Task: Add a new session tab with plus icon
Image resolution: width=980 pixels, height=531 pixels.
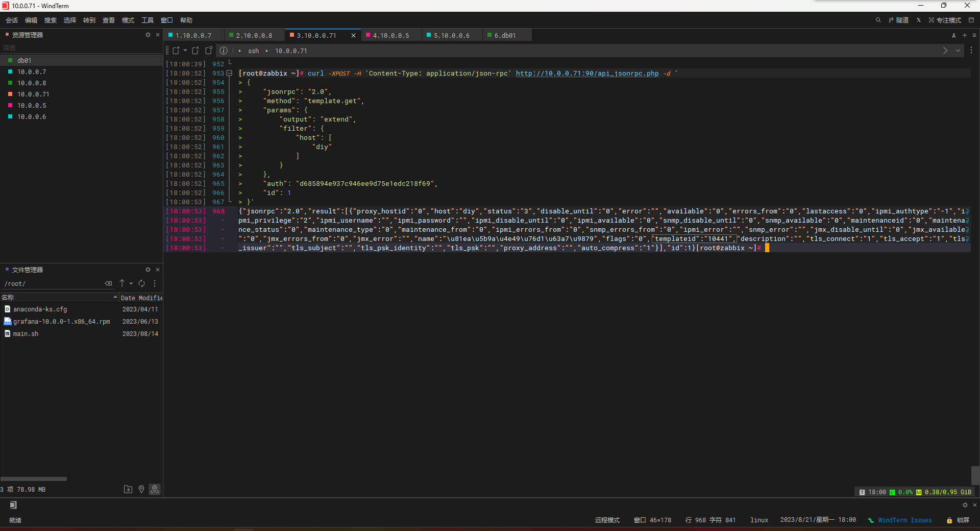Action: click(965, 35)
